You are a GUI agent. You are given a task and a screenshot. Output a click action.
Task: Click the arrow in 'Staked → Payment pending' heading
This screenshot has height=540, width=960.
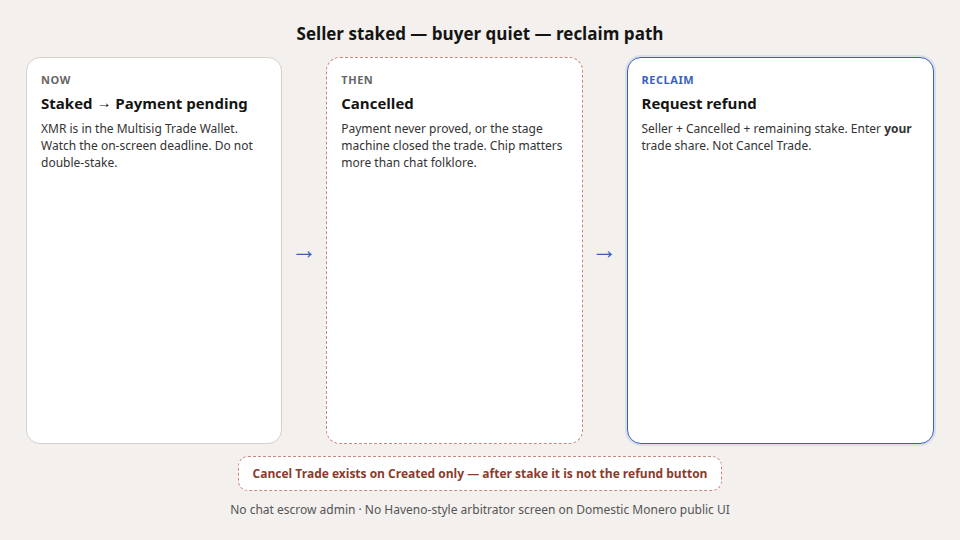pyautogui.click(x=104, y=105)
